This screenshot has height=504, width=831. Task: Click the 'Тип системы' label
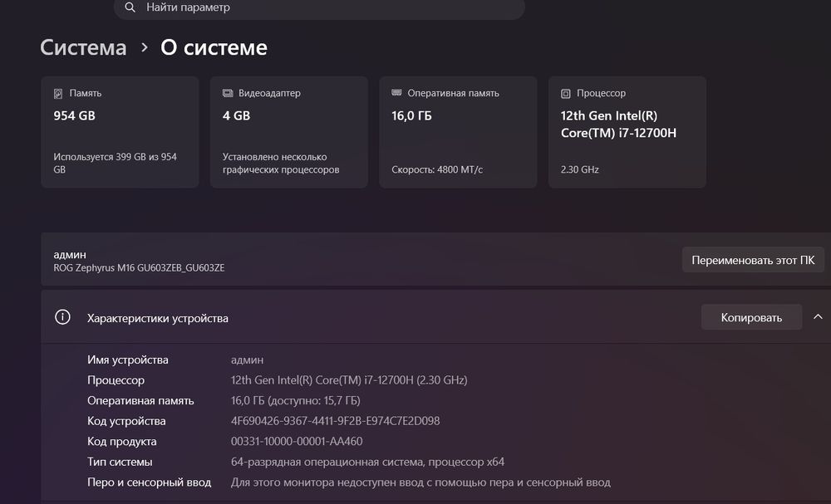click(120, 462)
